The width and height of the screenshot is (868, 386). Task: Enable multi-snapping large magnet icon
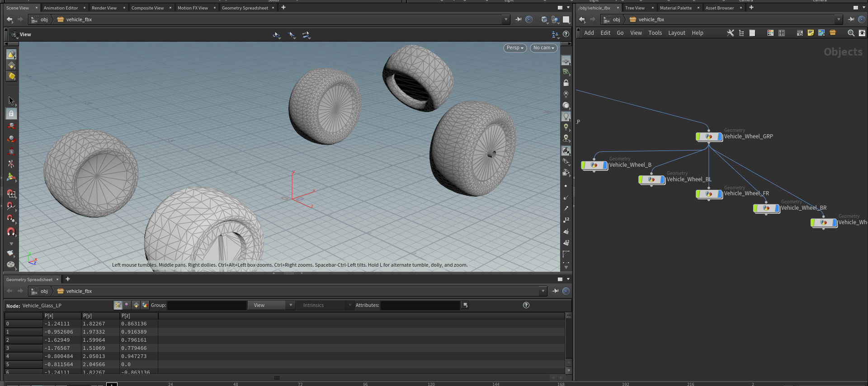pos(11,232)
